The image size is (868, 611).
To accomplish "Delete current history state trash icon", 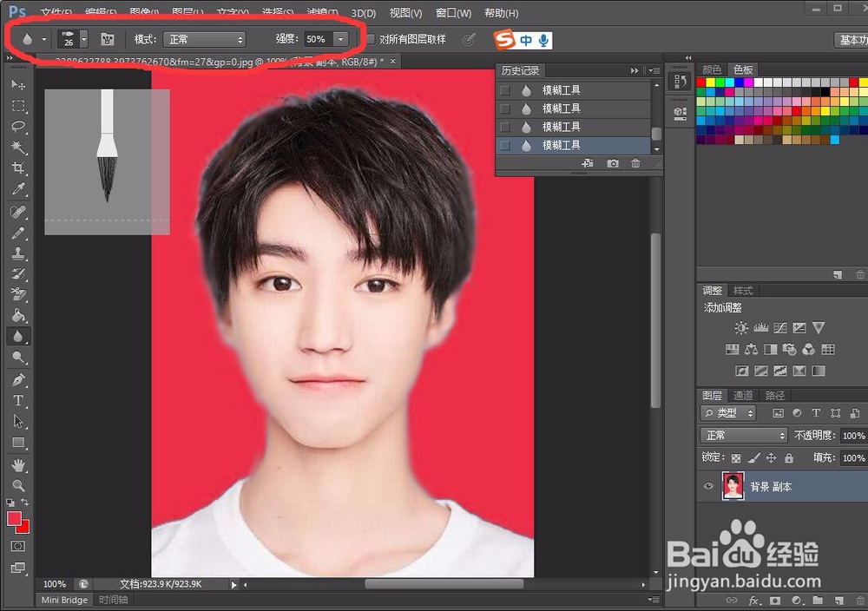I will coord(635,164).
